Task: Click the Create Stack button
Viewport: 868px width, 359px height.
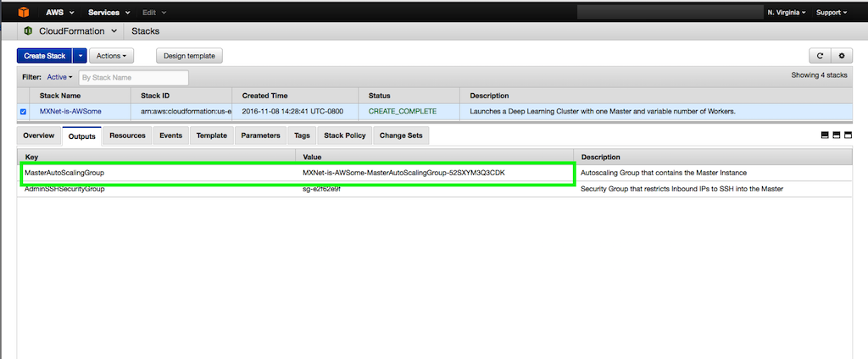Action: [x=45, y=56]
